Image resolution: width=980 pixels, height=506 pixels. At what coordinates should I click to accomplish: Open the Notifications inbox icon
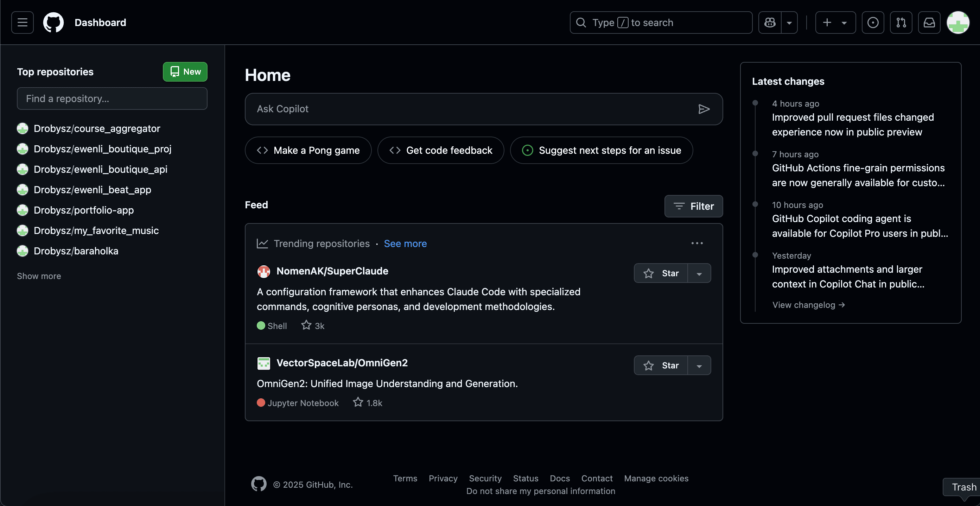[x=929, y=23]
